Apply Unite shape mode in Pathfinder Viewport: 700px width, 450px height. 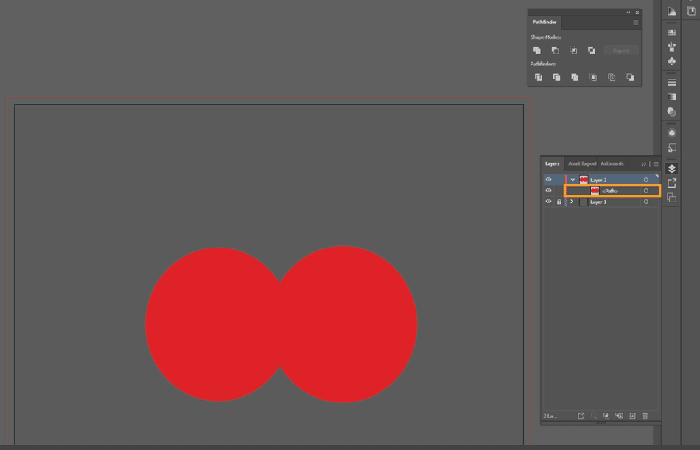pos(537,50)
